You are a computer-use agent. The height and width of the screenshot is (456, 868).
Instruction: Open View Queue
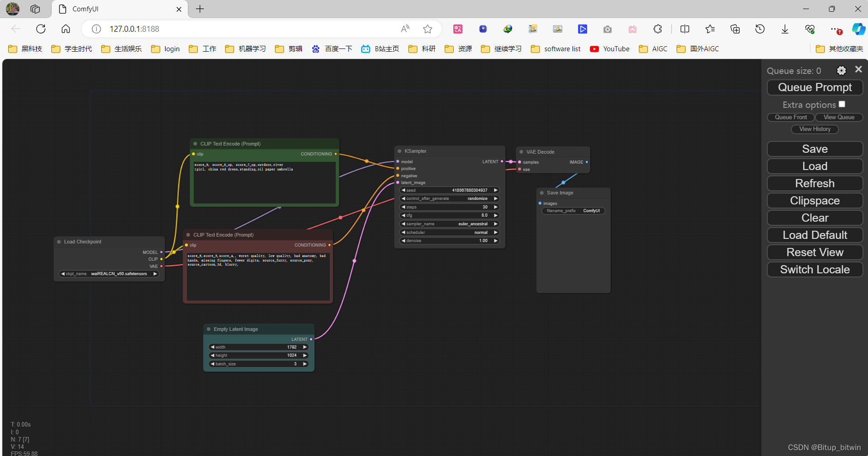[x=839, y=117]
